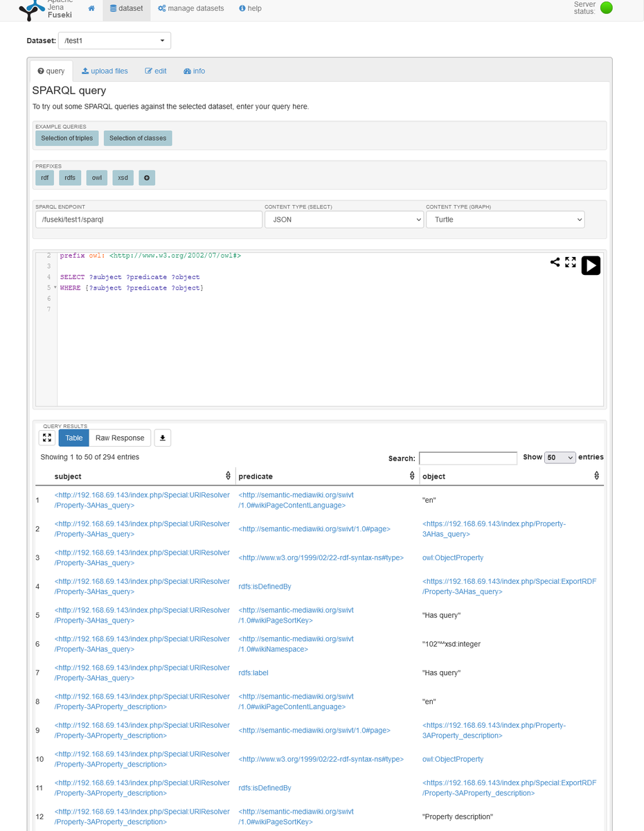This screenshot has height=831, width=644.
Task: Add the rdfs prefix
Action: coord(70,178)
